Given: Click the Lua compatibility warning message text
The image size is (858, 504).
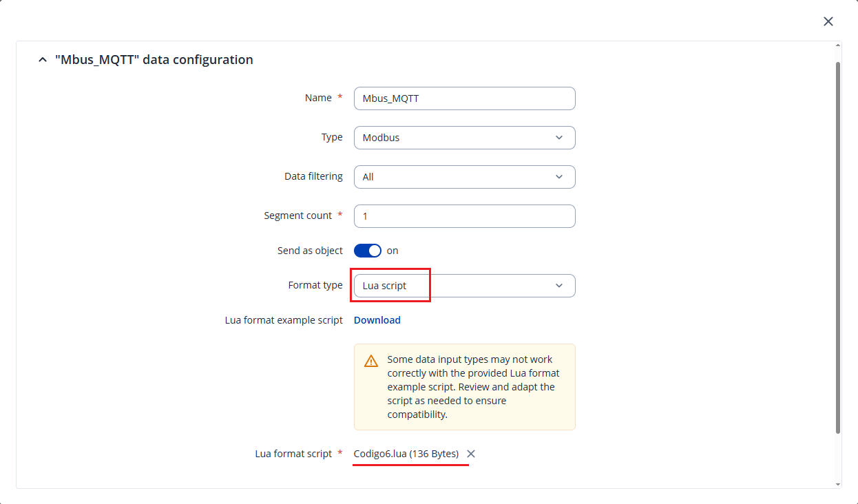Looking at the screenshot, I should tap(473, 387).
